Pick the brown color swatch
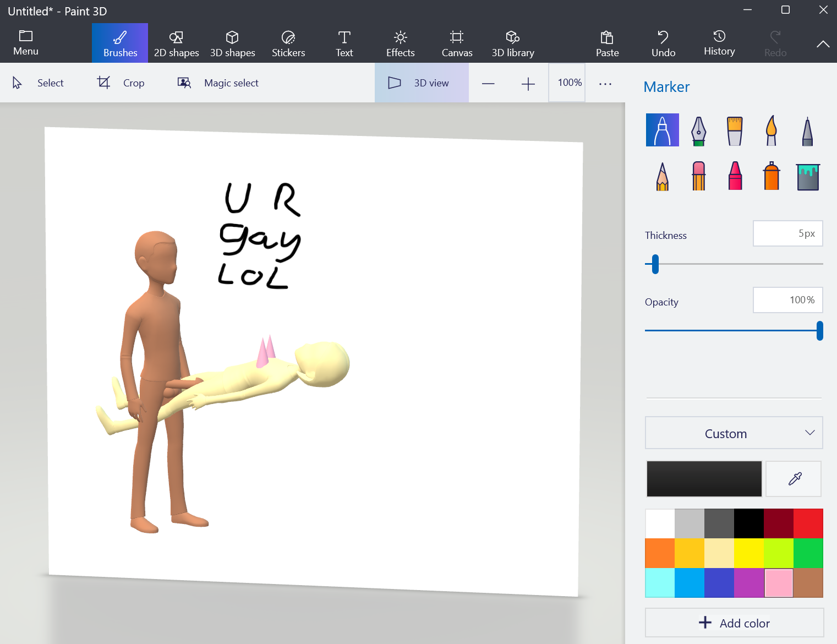 pos(808,583)
